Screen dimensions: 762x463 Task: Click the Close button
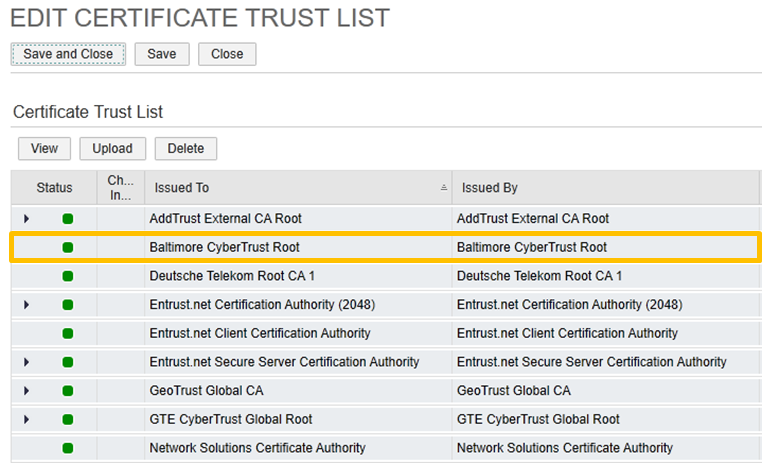pyautogui.click(x=227, y=54)
